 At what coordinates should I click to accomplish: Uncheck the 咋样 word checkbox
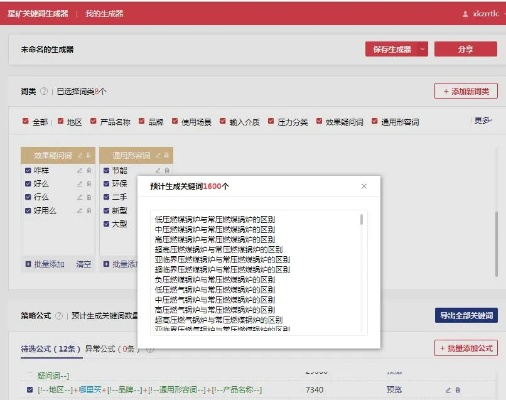click(28, 170)
